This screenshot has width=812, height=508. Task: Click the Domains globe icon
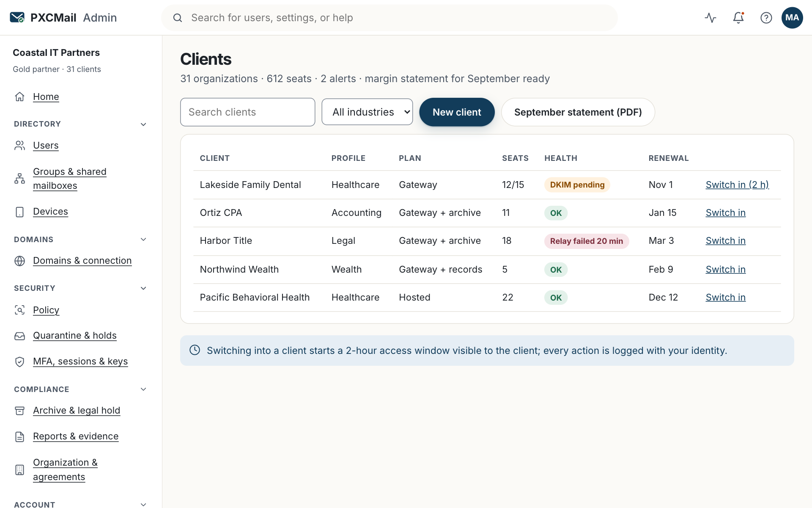tap(19, 261)
